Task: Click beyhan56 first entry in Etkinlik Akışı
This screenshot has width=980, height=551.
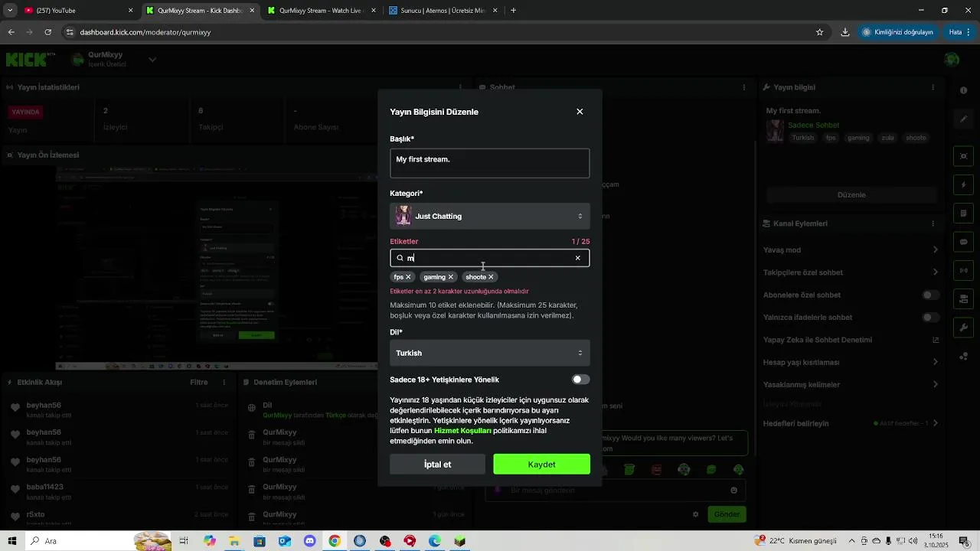Action: click(44, 405)
